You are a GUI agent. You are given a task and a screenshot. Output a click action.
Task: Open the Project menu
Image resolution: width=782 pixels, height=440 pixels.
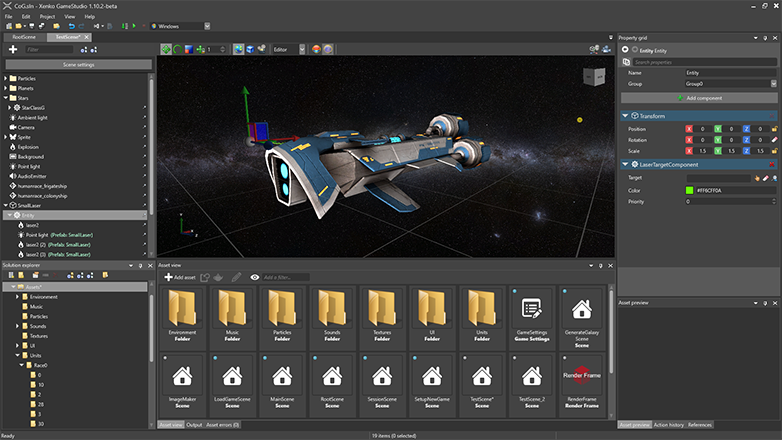[47, 17]
